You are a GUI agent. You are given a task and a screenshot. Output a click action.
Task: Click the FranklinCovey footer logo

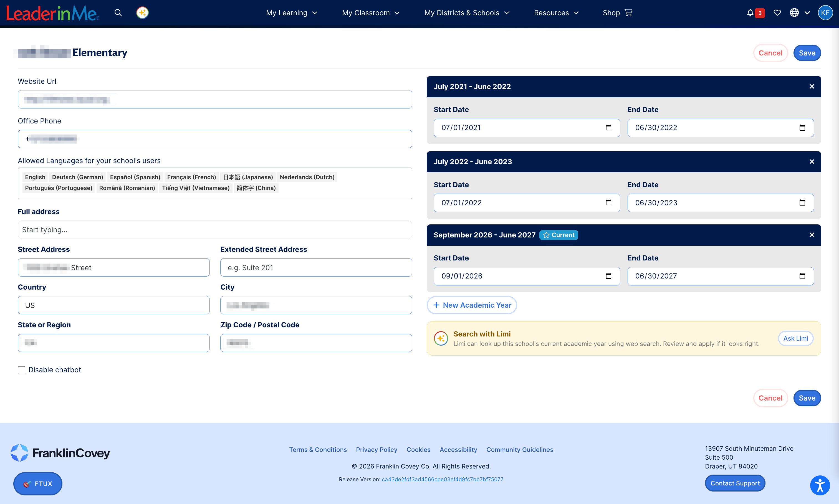[60, 453]
